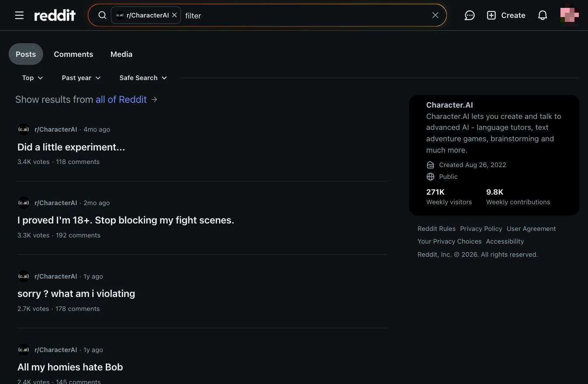Switch to the Comments tab
588x384 pixels.
(x=73, y=54)
